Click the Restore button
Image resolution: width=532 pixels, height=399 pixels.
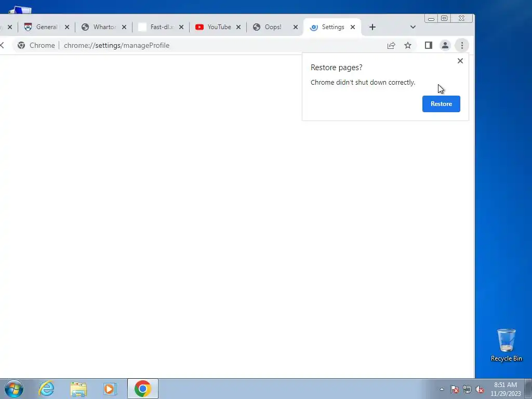[x=441, y=104]
